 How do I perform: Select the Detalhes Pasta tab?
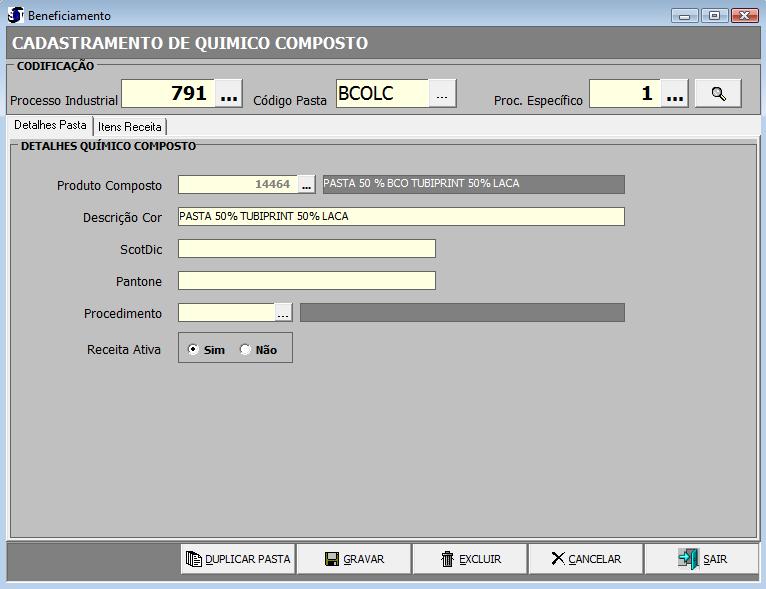click(x=50, y=126)
